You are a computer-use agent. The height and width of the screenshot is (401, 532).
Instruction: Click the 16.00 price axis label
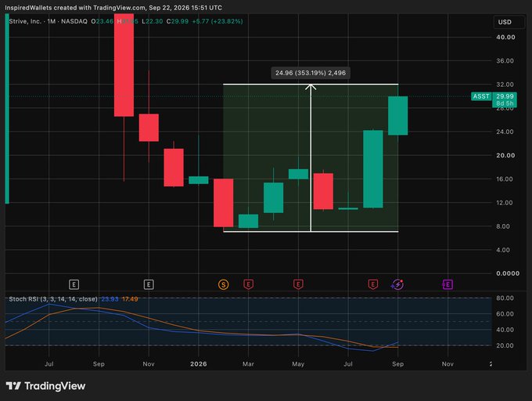click(505, 179)
